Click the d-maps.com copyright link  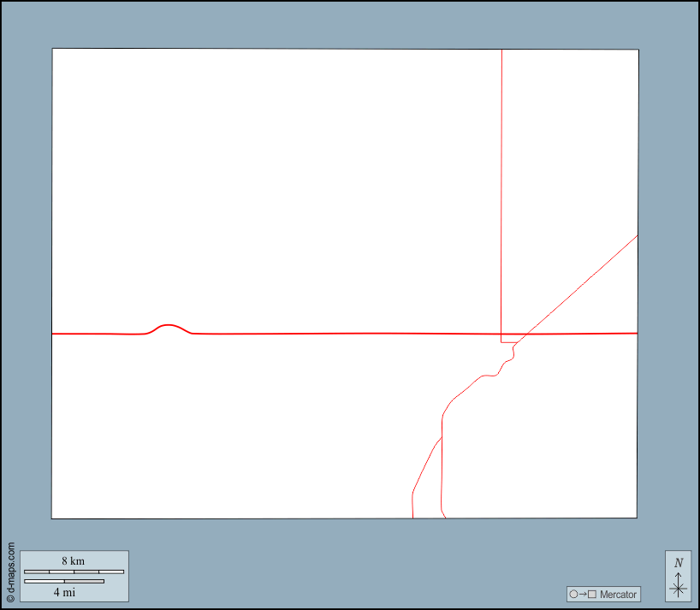[10, 572]
